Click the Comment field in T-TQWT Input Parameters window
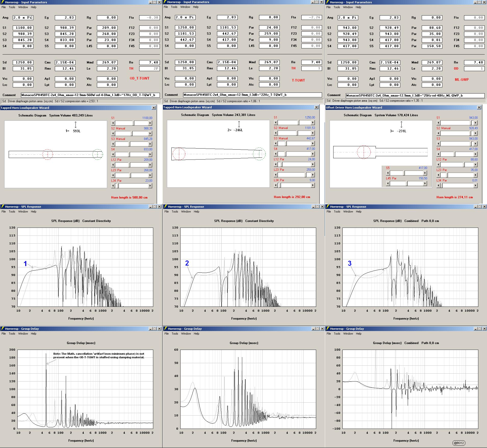The image size is (487, 448). (252, 95)
